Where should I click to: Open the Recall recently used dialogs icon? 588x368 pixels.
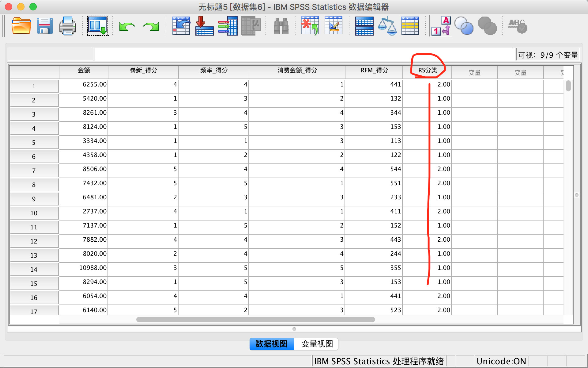point(98,26)
